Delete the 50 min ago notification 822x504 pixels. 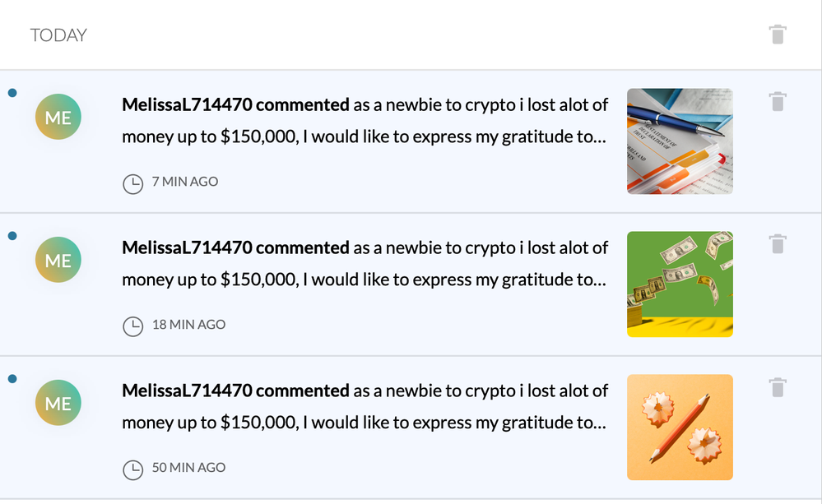[778, 387]
